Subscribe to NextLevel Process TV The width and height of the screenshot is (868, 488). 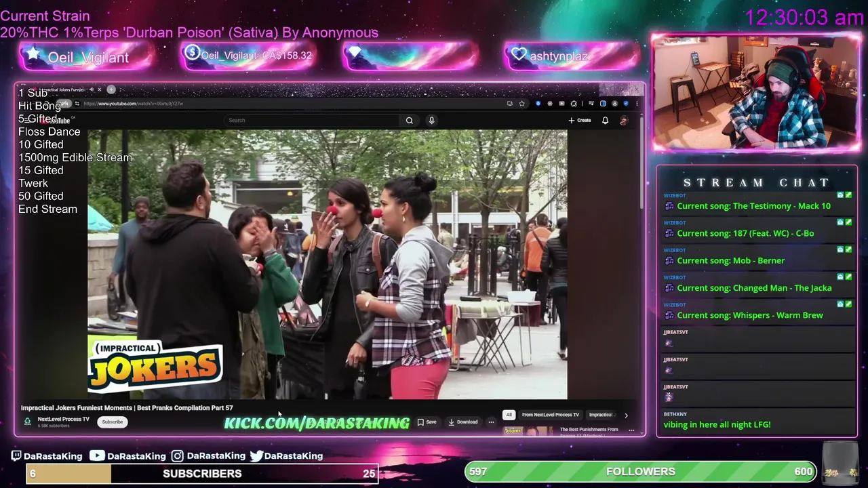[x=113, y=422]
